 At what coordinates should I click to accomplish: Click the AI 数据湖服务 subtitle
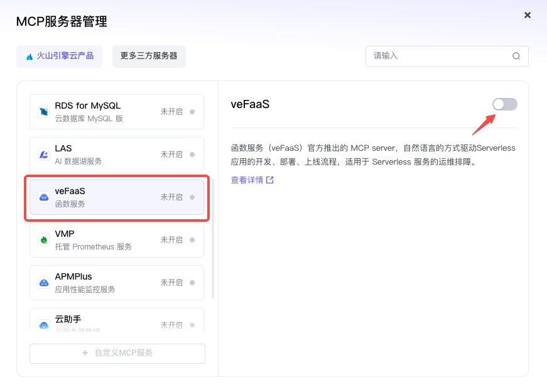78,161
